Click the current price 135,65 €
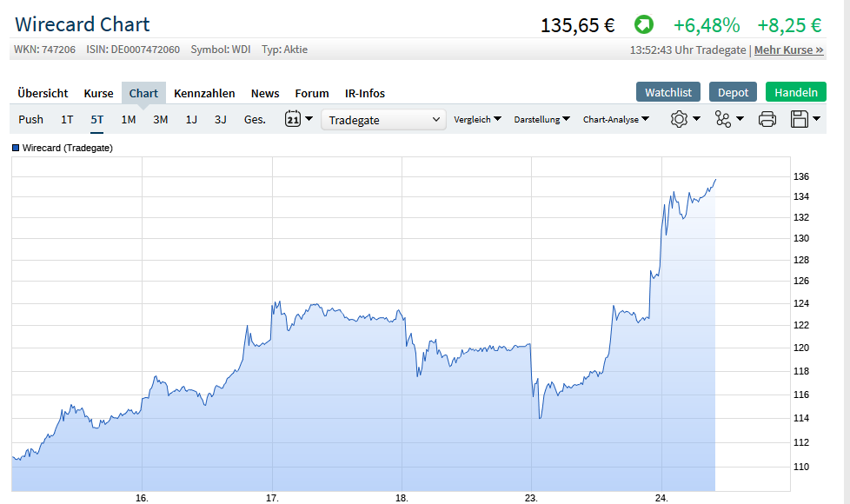850x504 pixels. tap(578, 25)
